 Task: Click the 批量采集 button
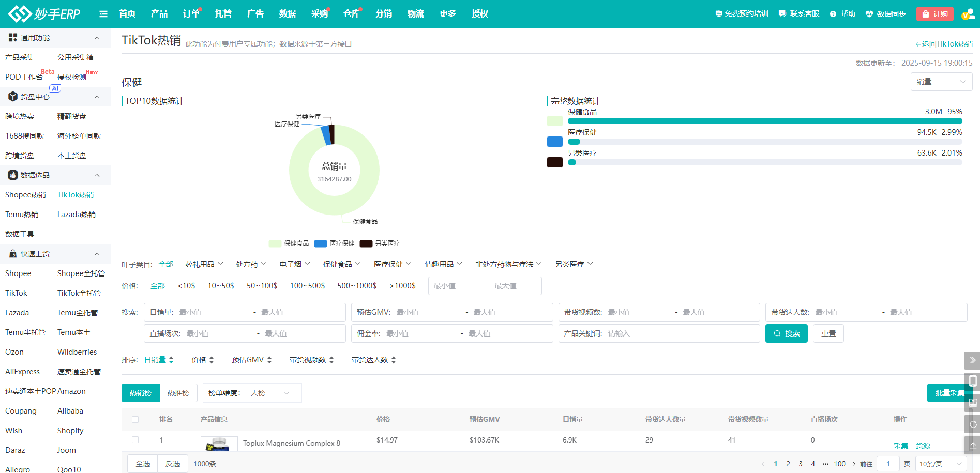(x=950, y=393)
